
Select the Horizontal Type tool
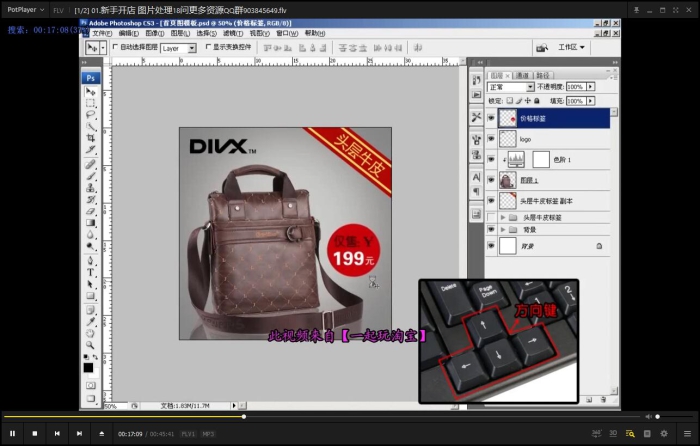(91, 272)
